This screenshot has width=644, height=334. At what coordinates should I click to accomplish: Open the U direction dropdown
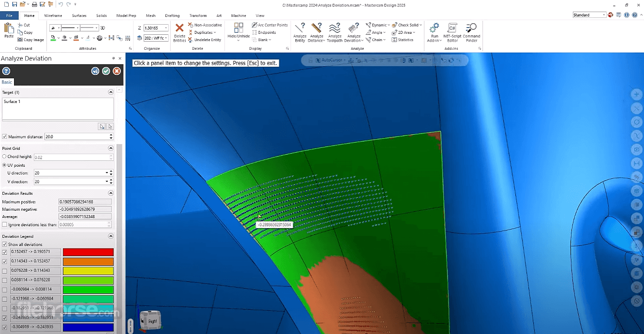[106, 173]
